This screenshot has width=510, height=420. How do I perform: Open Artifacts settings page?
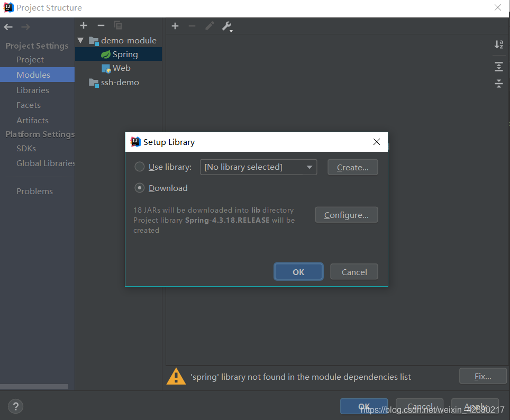pyautogui.click(x=32, y=121)
